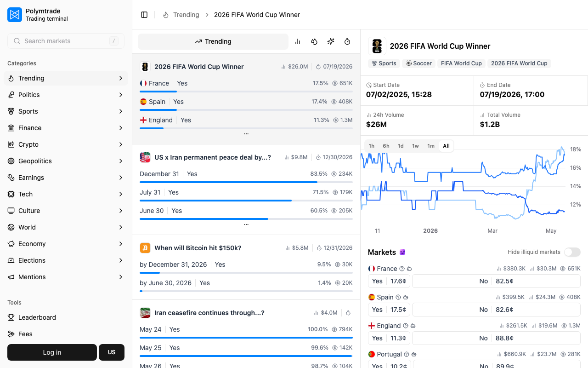588x368 pixels.
Task: Select the 1h chart range tab
Action: coord(372,146)
